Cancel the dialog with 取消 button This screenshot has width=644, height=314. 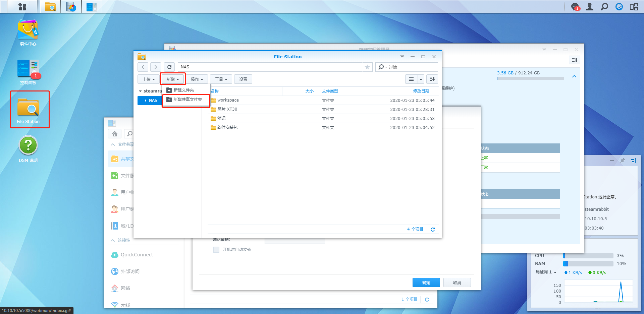coord(457,283)
